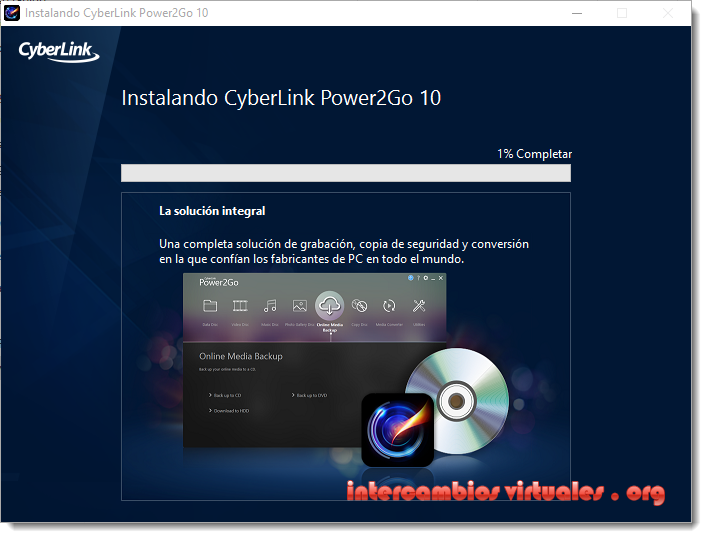Click the Power2Go logo text in preview
This screenshot has width=707, height=538.
click(219, 282)
